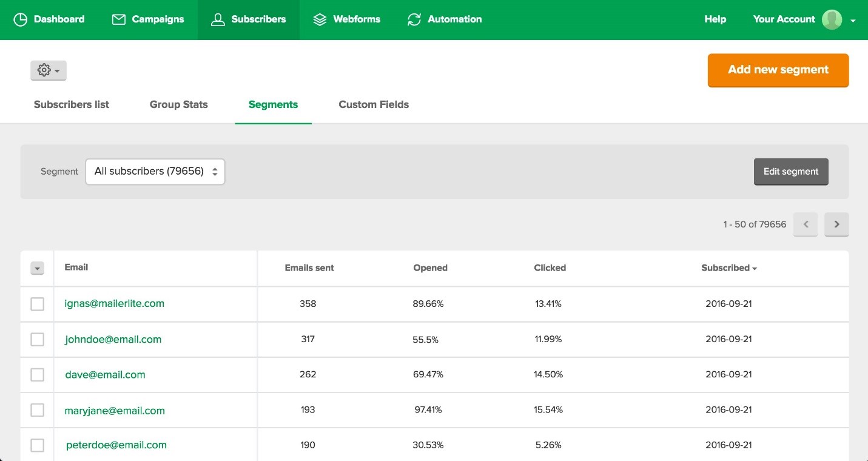Click the Emails sent column header
The image size is (868, 461).
[x=309, y=268]
